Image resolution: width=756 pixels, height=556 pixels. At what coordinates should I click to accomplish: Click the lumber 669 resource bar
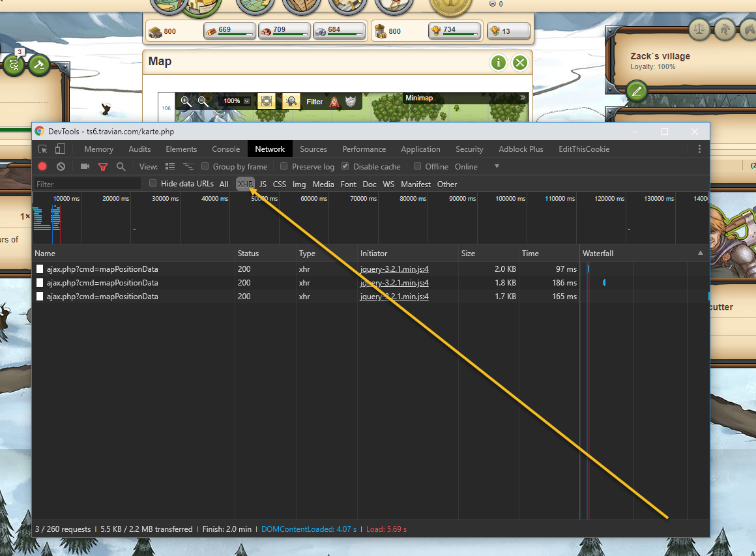(x=230, y=31)
